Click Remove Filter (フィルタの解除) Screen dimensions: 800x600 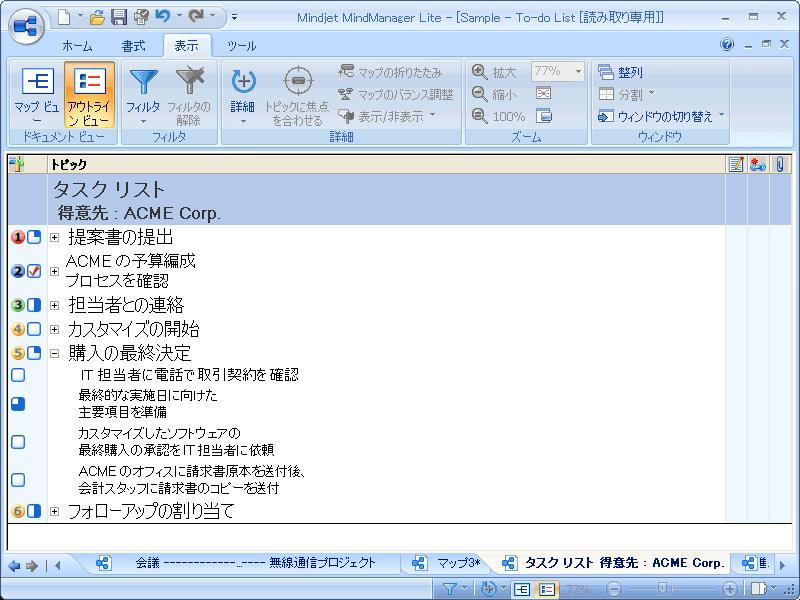click(x=189, y=95)
